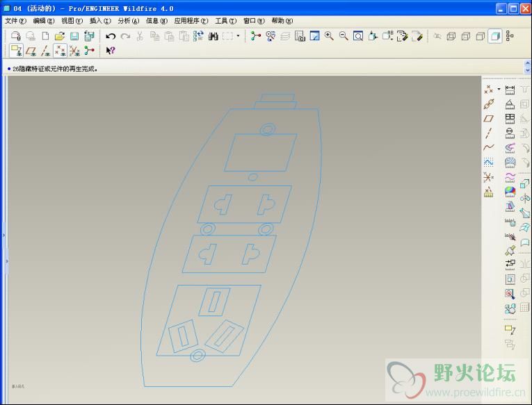Click the New file icon
The image size is (532, 405).
45,36
